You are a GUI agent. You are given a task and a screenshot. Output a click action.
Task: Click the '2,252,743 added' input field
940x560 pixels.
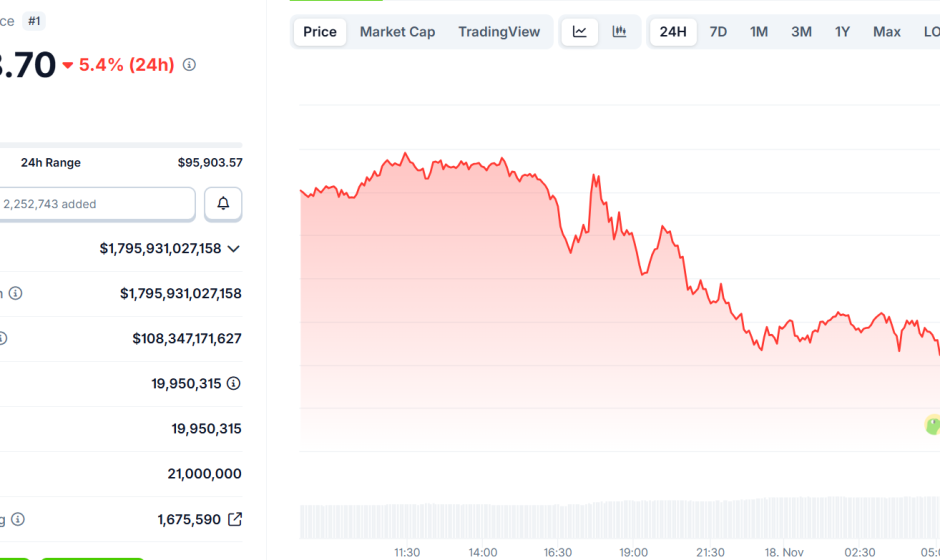(x=97, y=204)
